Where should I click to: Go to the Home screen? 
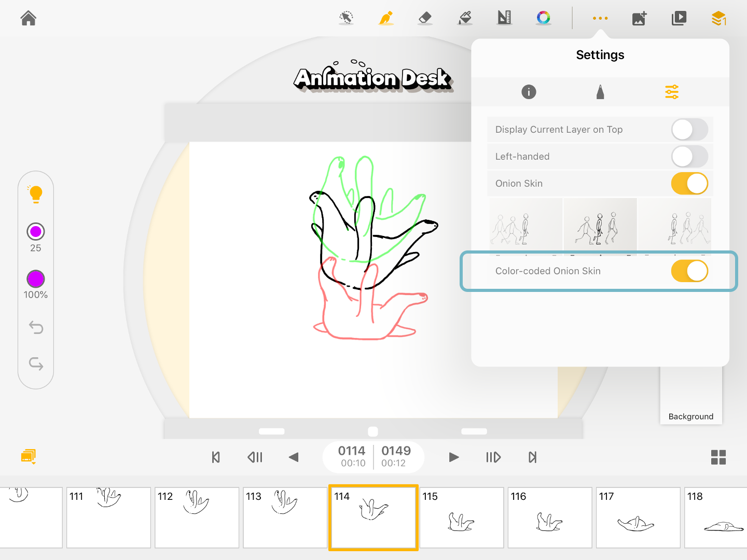click(x=29, y=18)
